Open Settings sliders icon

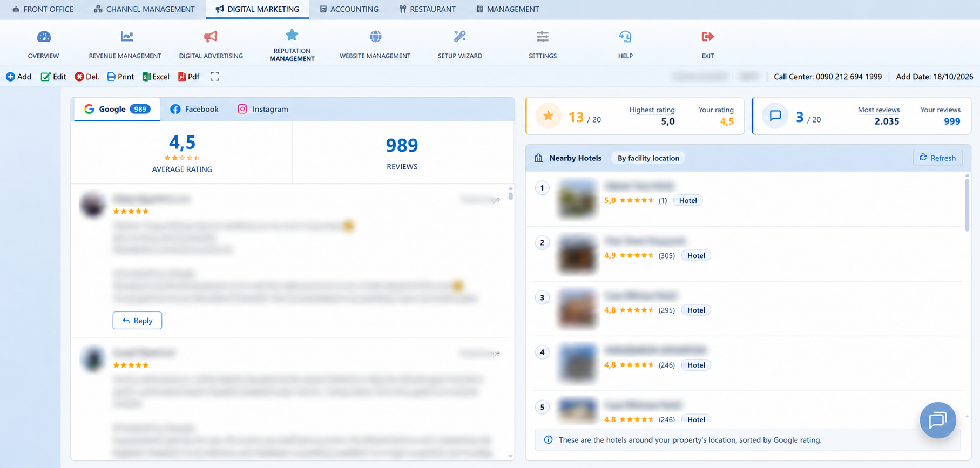[543, 37]
